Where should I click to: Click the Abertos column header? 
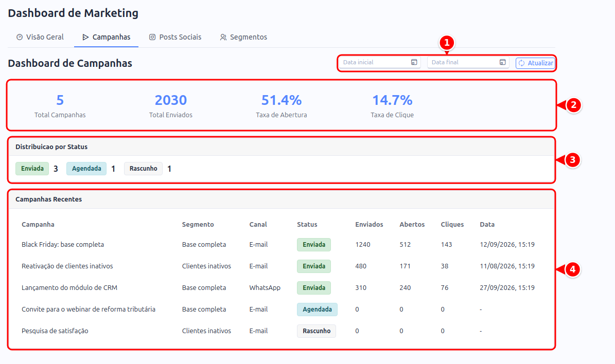point(412,225)
